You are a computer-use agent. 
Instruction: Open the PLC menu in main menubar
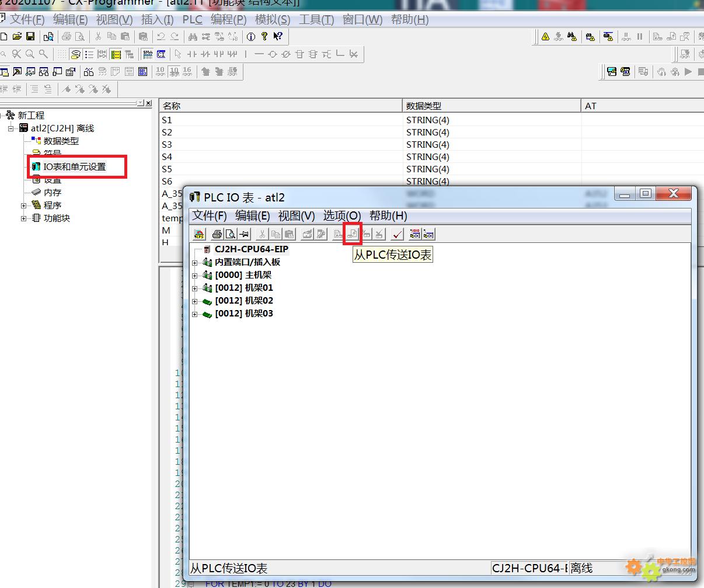coord(192,19)
